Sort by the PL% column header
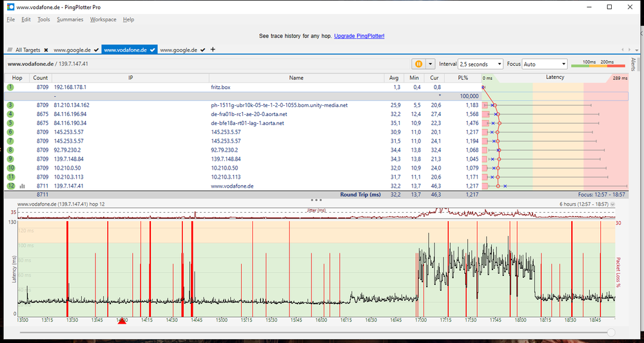Screen dimensions: 644x343 (x=462, y=77)
